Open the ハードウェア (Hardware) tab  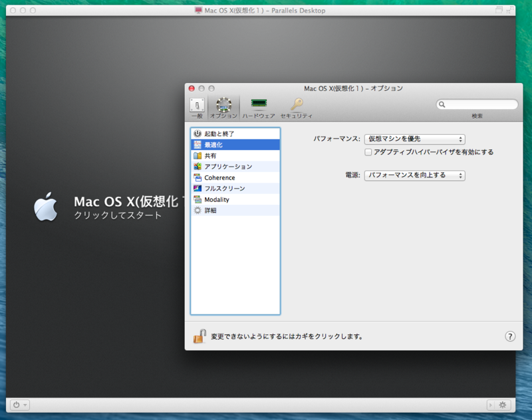259,108
